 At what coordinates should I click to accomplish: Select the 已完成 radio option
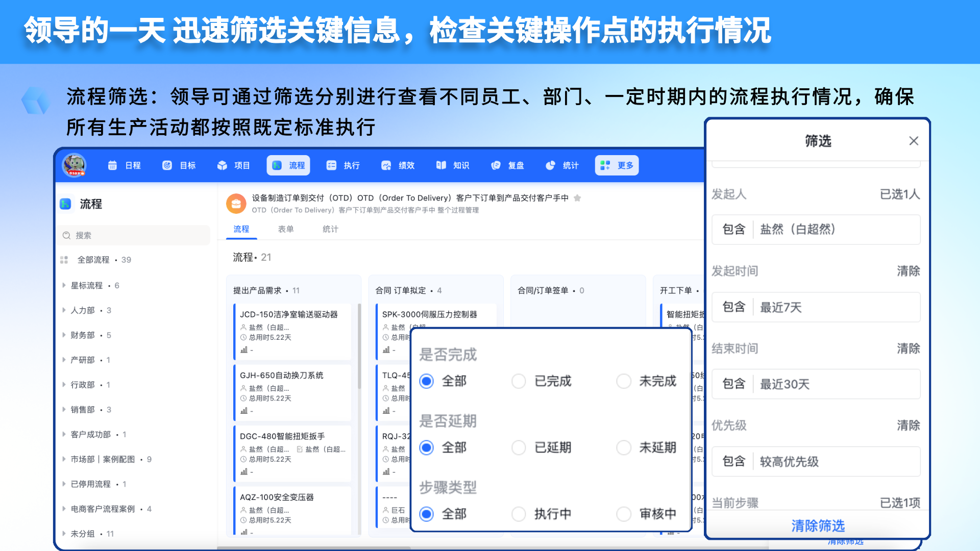[519, 381]
